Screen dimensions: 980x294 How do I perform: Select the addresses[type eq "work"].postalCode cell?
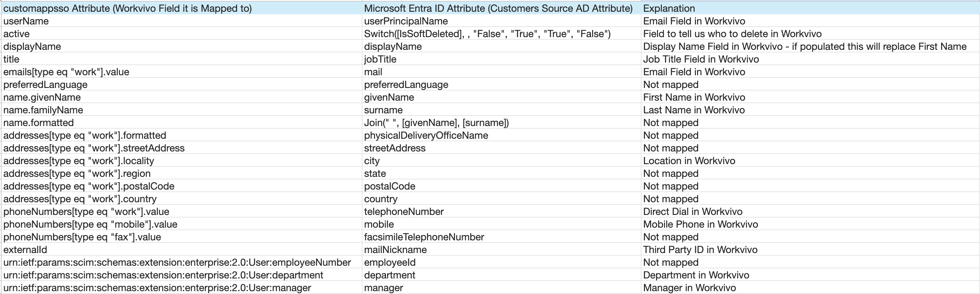coord(89,186)
